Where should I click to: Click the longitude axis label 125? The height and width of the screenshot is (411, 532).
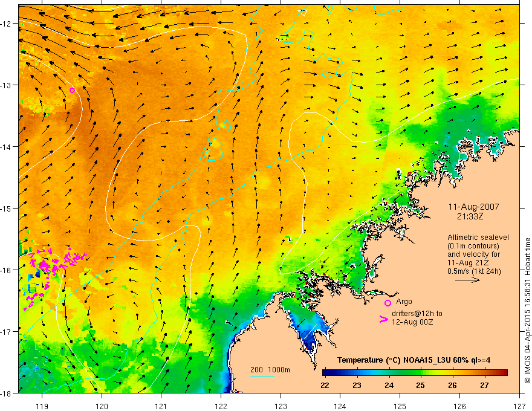click(x=400, y=407)
